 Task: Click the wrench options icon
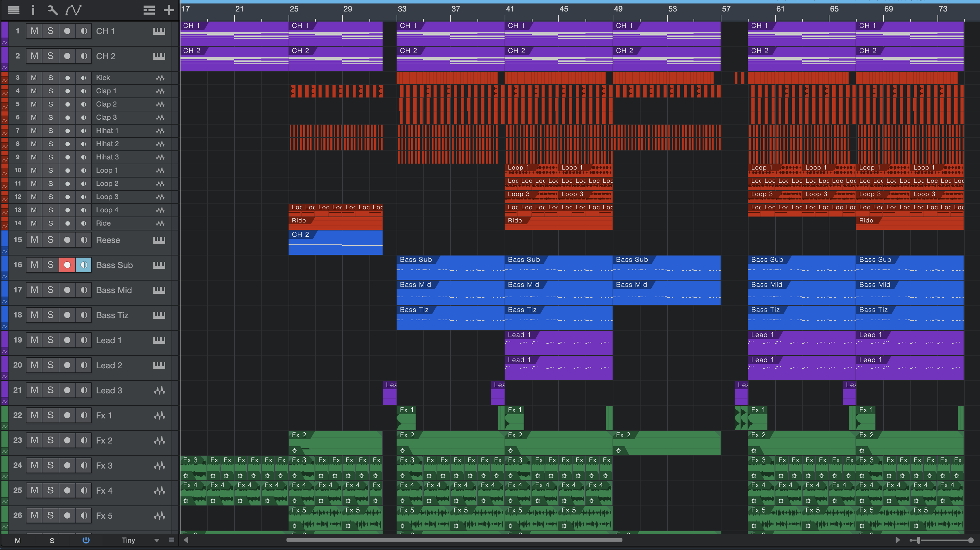coord(53,10)
